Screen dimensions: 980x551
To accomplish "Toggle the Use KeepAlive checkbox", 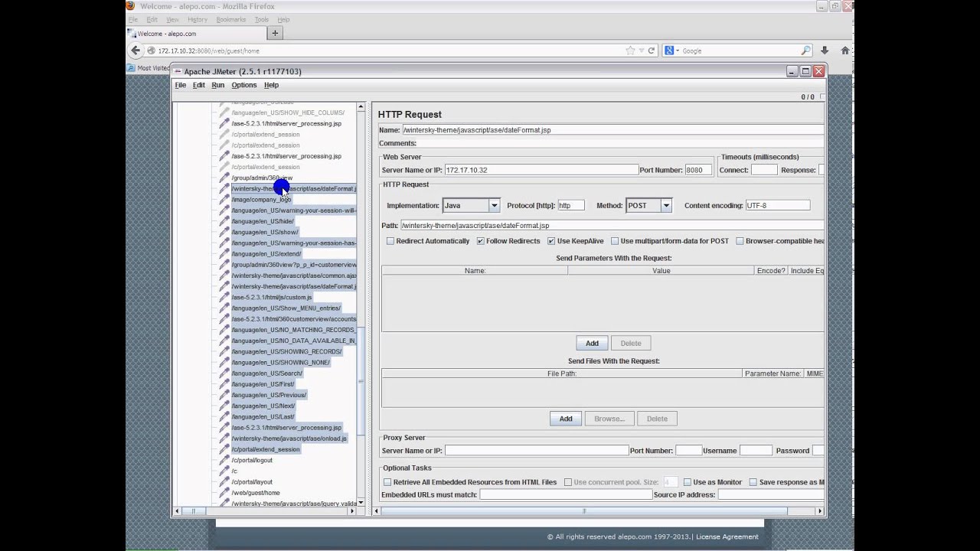I will point(551,241).
